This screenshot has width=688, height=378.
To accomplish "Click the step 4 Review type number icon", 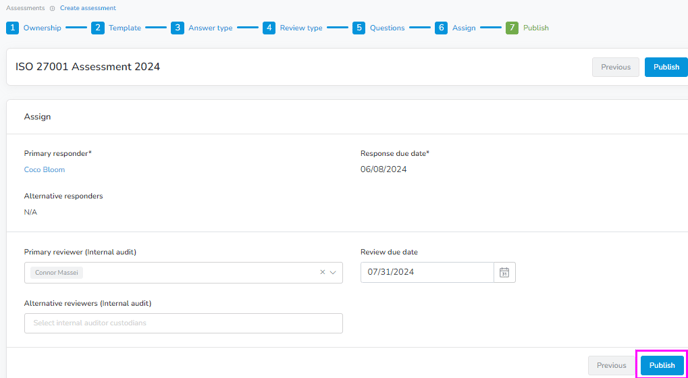I will point(269,28).
